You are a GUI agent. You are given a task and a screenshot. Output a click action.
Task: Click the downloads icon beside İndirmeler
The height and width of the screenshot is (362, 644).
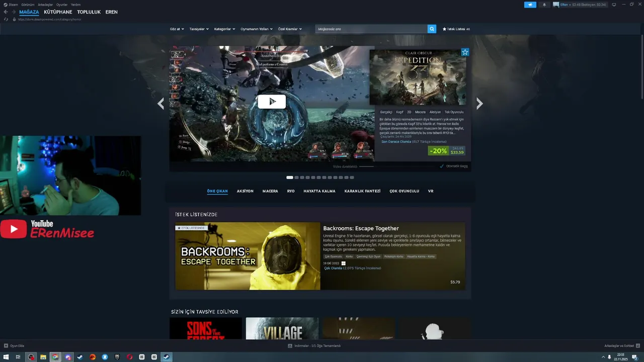(x=290, y=346)
